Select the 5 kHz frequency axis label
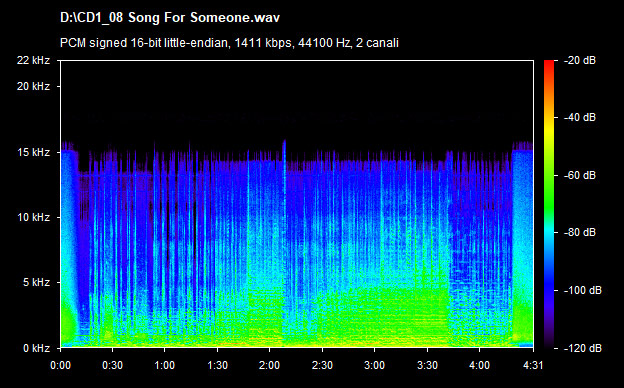This screenshot has width=624, height=388. pos(36,283)
